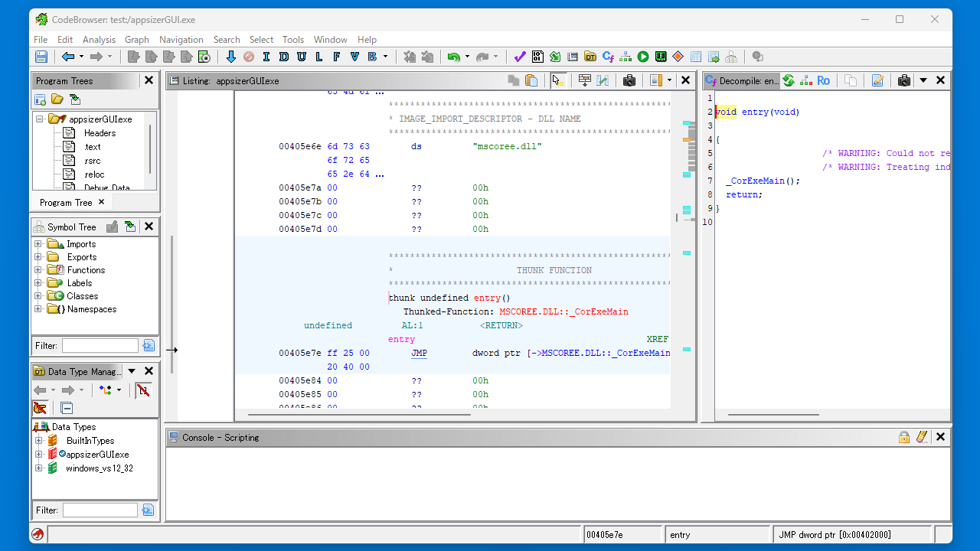The height and width of the screenshot is (551, 980).
Task: Lock the Console scroll with padlock icon
Action: [x=904, y=437]
